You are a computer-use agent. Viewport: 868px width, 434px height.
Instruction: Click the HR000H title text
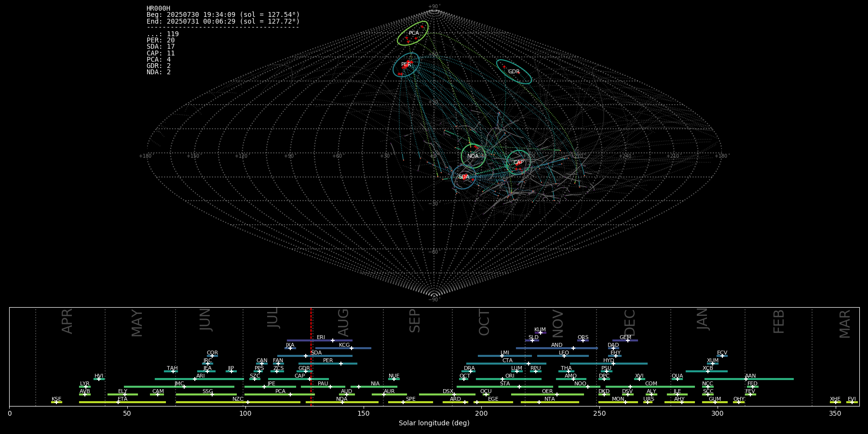point(159,9)
